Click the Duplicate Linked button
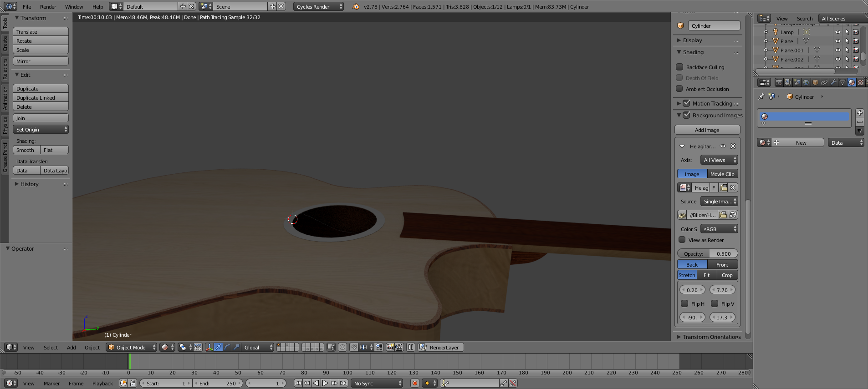The image size is (868, 389). (41, 97)
